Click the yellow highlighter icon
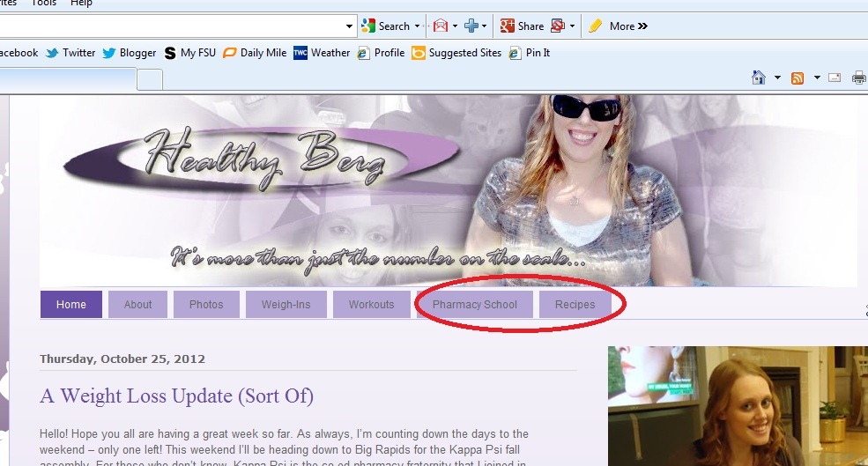Viewport: 868px width, 466px height. 595,26
